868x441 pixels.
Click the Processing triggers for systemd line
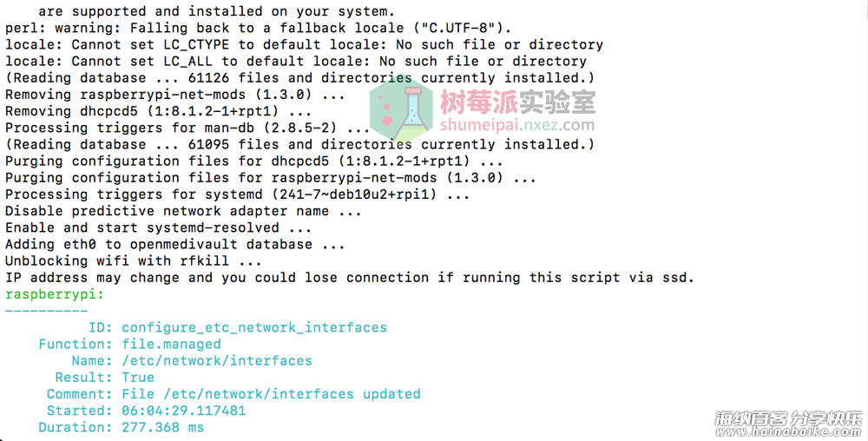[x=238, y=194]
